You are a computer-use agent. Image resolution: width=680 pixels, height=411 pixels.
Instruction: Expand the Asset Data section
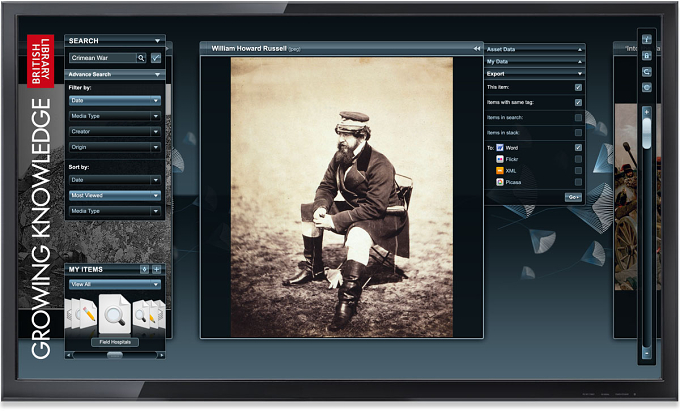coord(534,49)
